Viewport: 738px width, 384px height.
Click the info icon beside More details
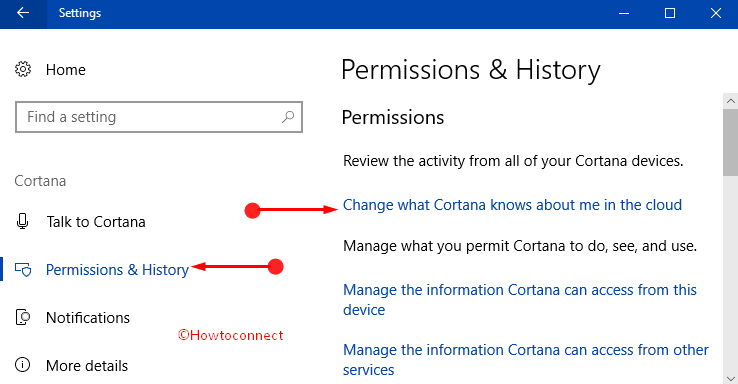tap(23, 365)
